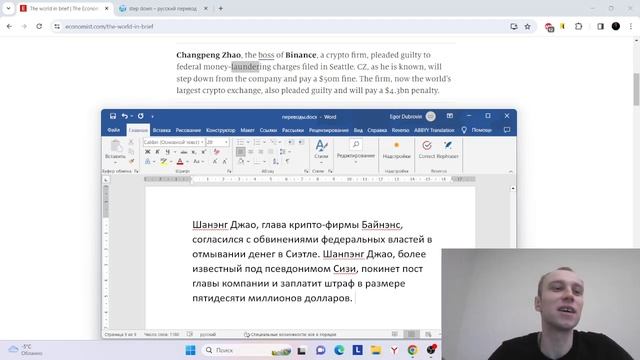Image resolution: width=640 pixels, height=360 pixels.
Task: Increase font size with the grow button
Action: (215, 162)
